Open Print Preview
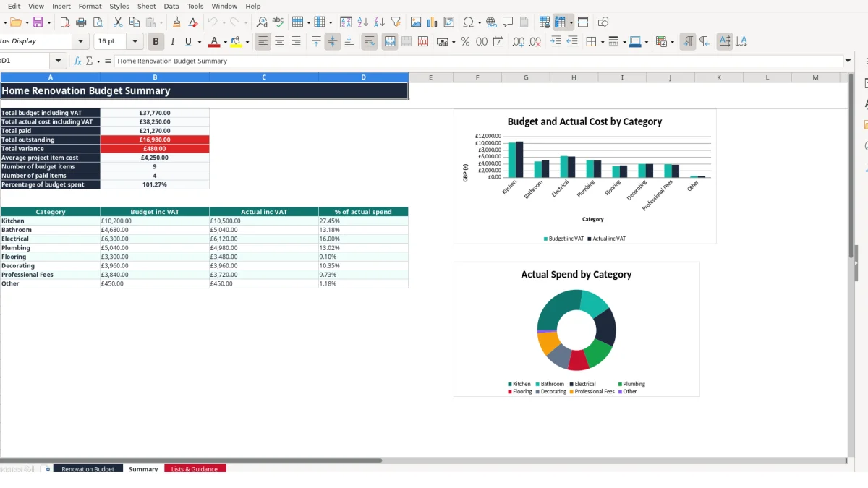The height and width of the screenshot is (488, 868). coord(98,22)
